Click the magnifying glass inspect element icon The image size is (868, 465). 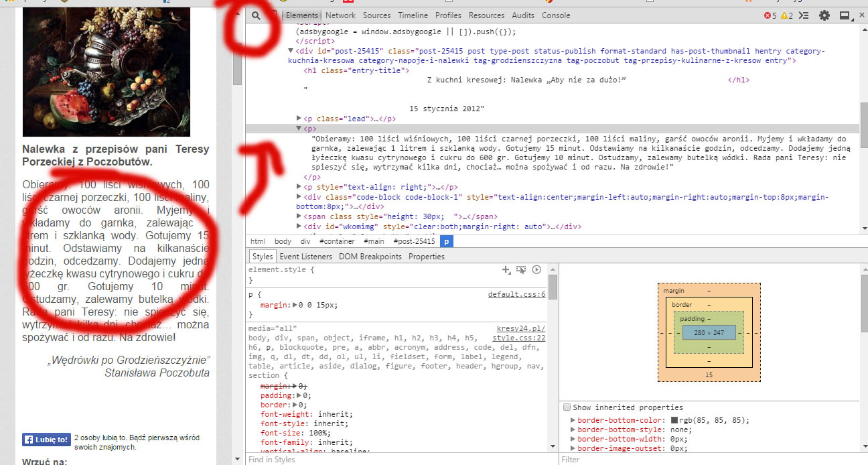pos(257,15)
